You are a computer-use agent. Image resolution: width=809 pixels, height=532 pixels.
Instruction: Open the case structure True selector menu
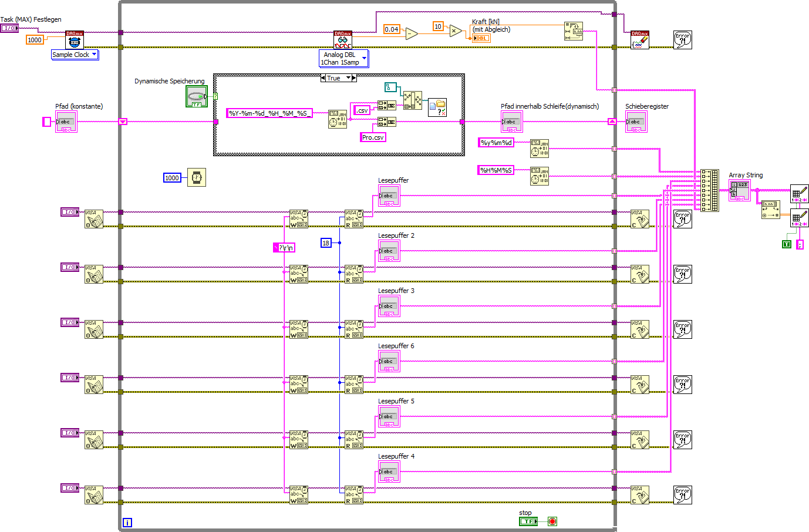(339, 78)
